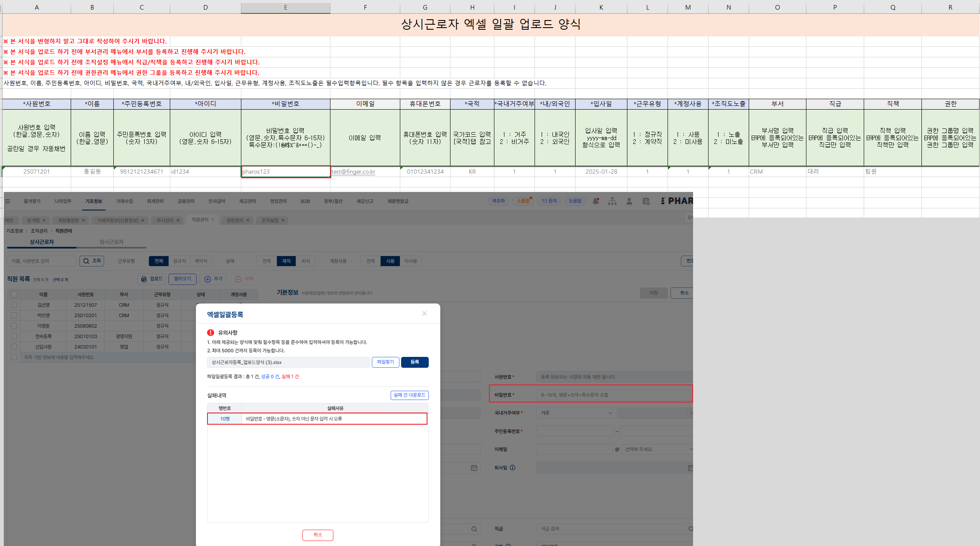Open the calendar icon left of 퇴사일
This screenshot has width=980, height=546.
(x=474, y=468)
